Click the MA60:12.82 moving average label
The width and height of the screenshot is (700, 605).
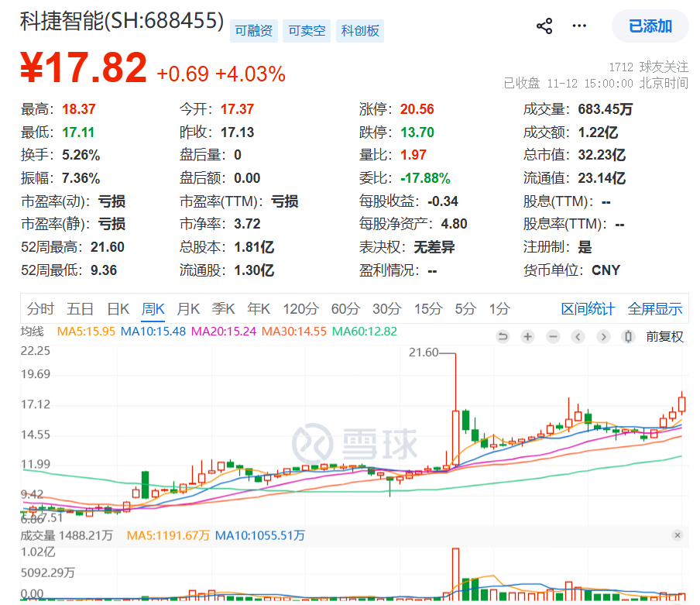tap(364, 332)
